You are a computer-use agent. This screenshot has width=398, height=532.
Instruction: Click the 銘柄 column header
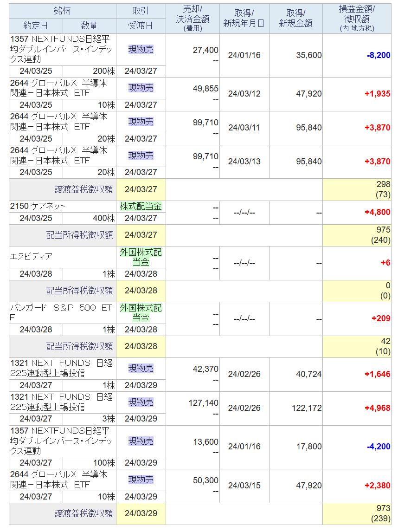click(x=62, y=11)
